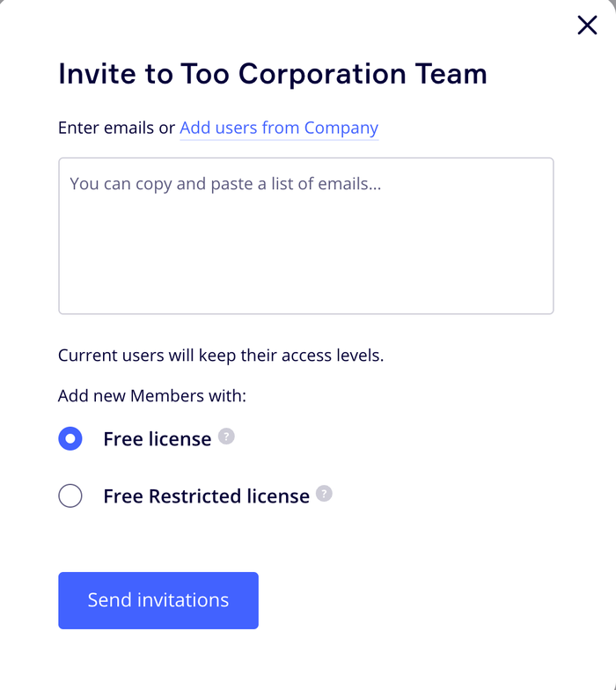Click the word "Send" on the blue button
The width and height of the screenshot is (616, 690).
(109, 600)
